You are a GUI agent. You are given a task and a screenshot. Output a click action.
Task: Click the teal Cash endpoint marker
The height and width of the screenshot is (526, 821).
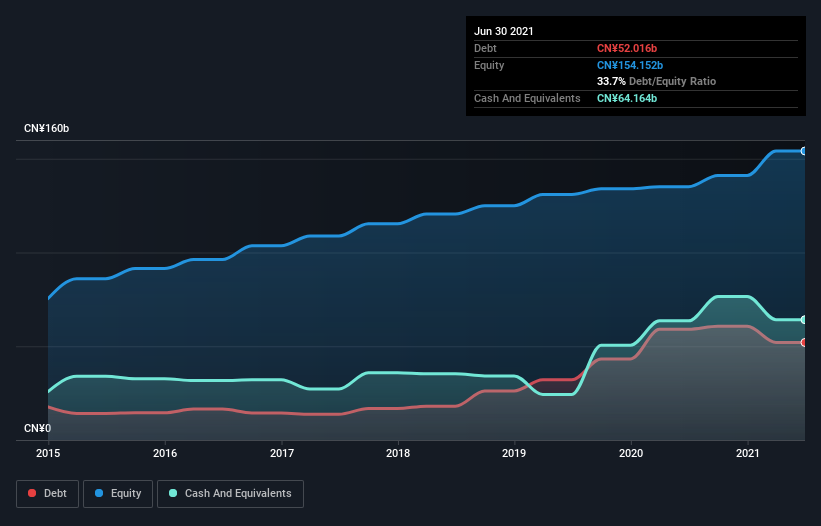[804, 319]
